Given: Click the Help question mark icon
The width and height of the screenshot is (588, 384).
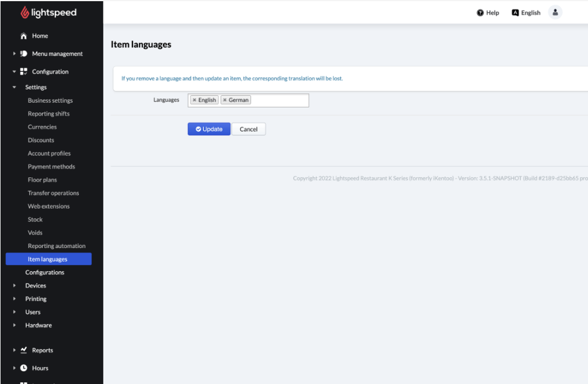Looking at the screenshot, I should pyautogui.click(x=480, y=13).
